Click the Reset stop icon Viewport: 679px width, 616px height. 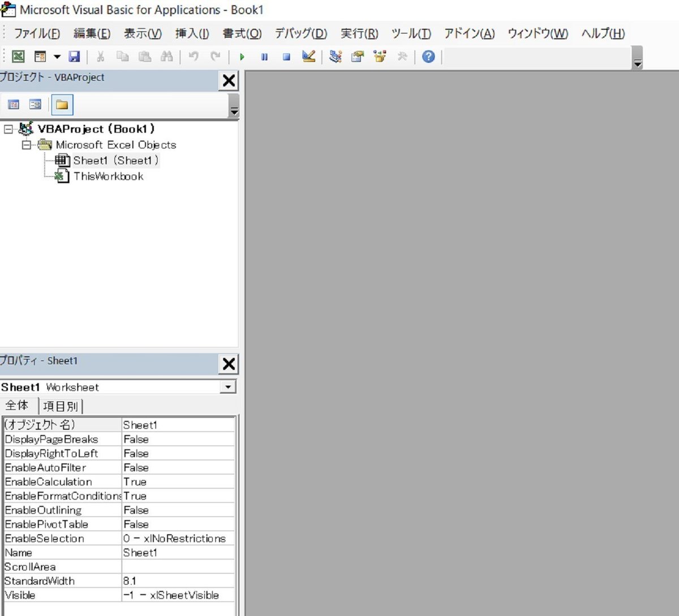(x=286, y=57)
